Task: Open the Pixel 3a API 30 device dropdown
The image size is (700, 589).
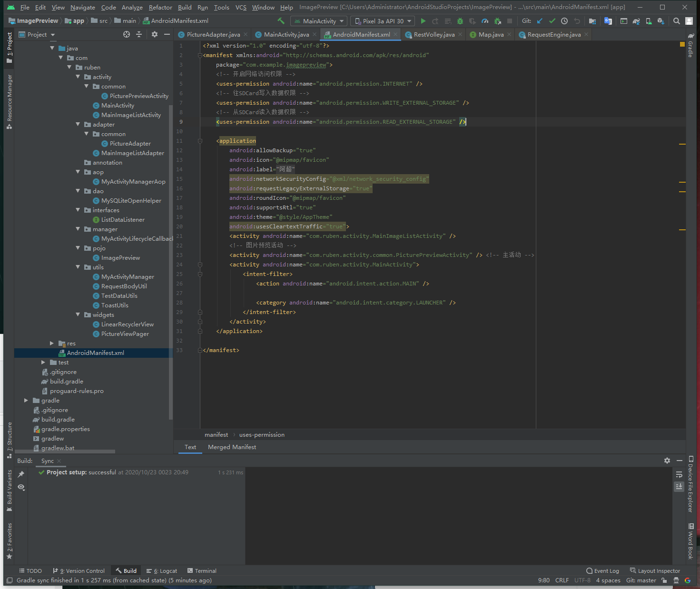Action: [383, 21]
